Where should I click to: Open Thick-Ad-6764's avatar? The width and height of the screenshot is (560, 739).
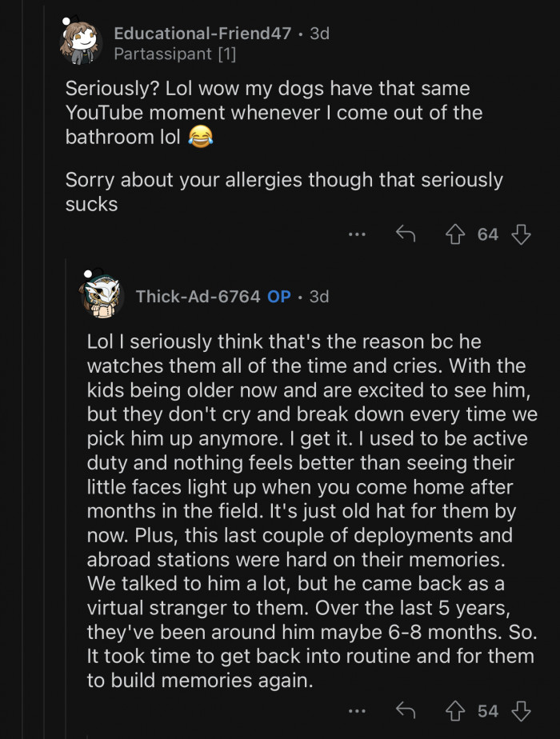point(102,295)
